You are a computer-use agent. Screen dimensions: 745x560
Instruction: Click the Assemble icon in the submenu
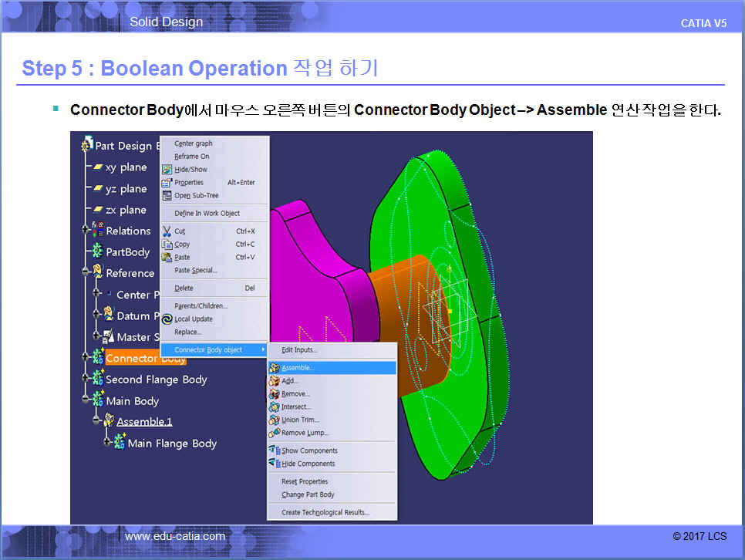click(x=274, y=368)
